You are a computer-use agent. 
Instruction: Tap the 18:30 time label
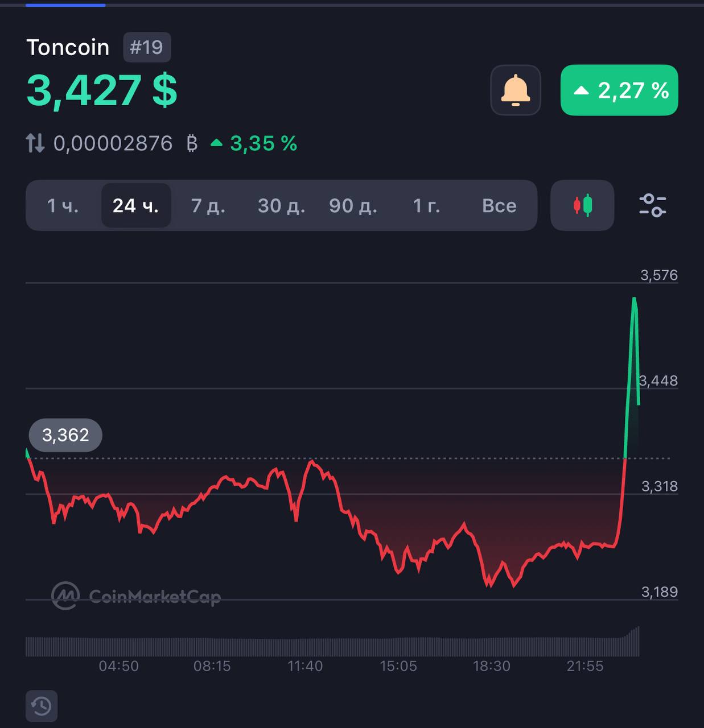[492, 666]
